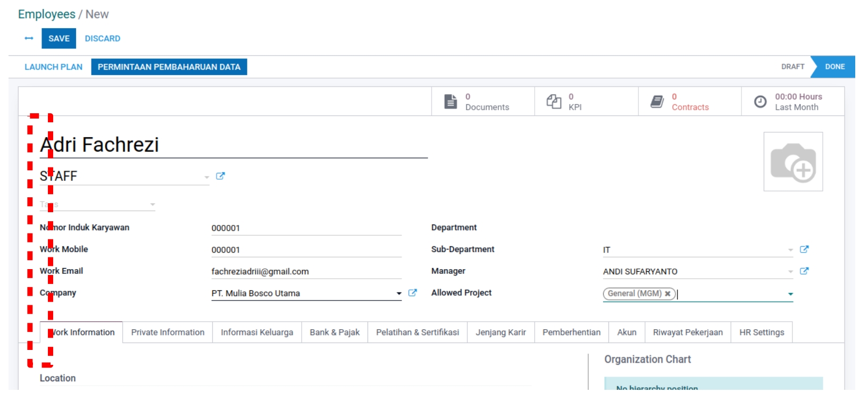Open external link for PT. Mulia Bosco Utama

click(412, 293)
